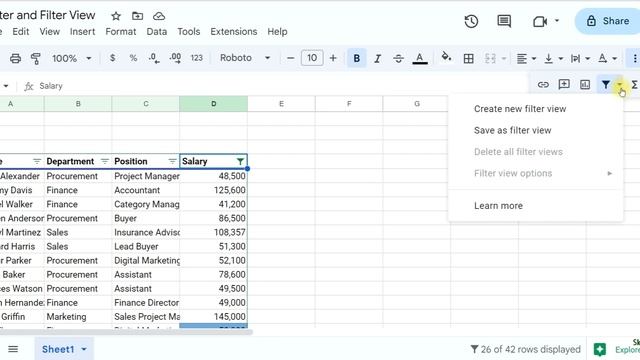The height and width of the screenshot is (360, 640).
Task: Click the insert comment icon
Action: coord(564,84)
